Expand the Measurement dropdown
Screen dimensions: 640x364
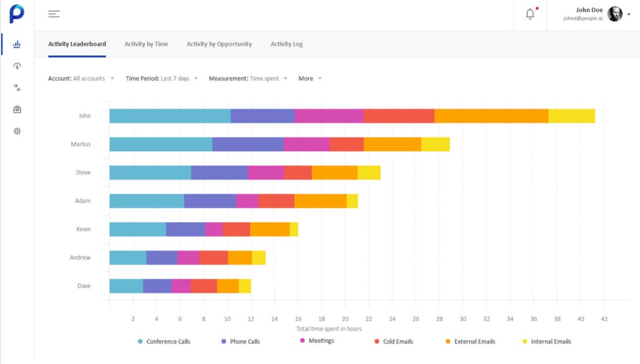pyautogui.click(x=248, y=79)
